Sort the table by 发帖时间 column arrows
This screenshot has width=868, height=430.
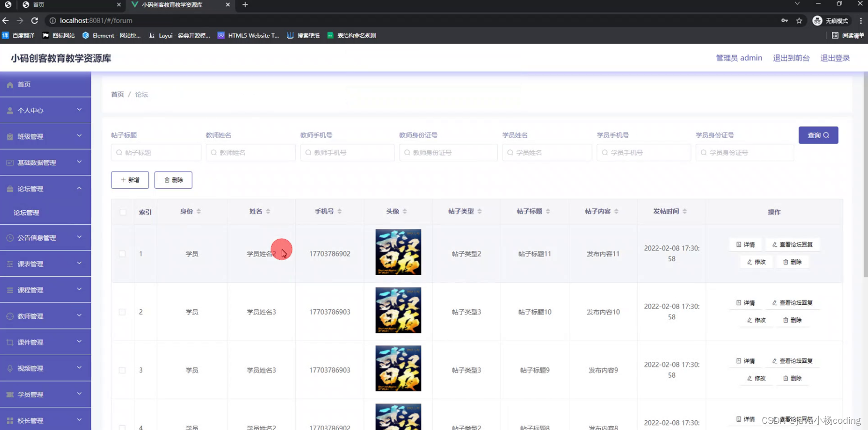click(x=685, y=211)
